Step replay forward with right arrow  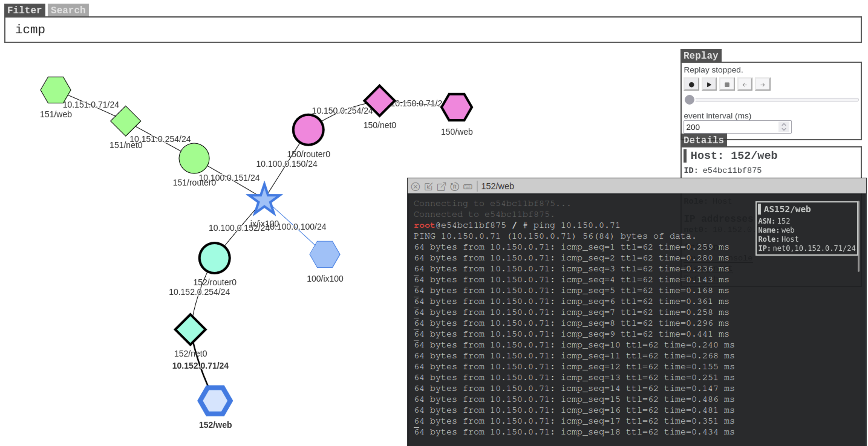(x=762, y=85)
